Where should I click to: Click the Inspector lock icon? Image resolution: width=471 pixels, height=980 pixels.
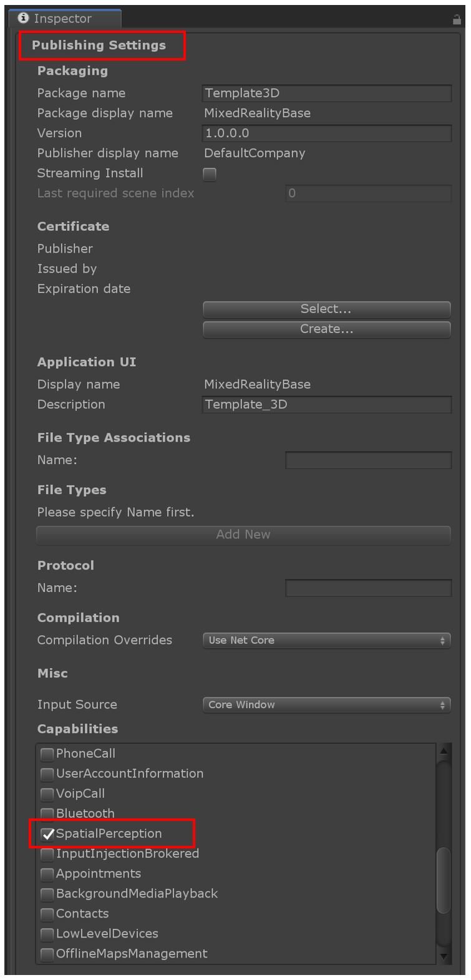[x=457, y=19]
